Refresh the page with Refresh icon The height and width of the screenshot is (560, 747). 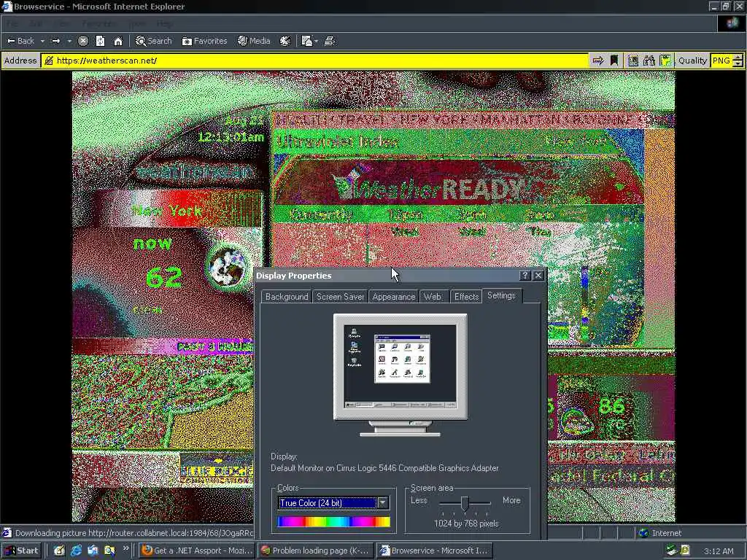click(x=100, y=41)
